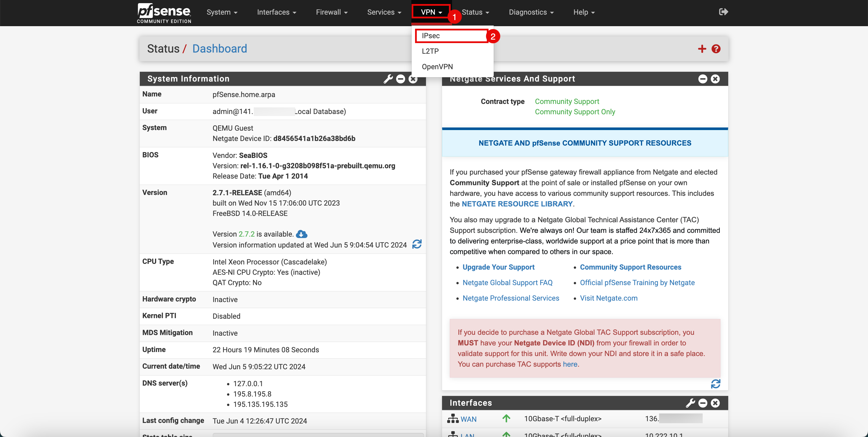Collapse the Interfaces widget
Image resolution: width=868 pixels, height=437 pixels.
point(703,403)
